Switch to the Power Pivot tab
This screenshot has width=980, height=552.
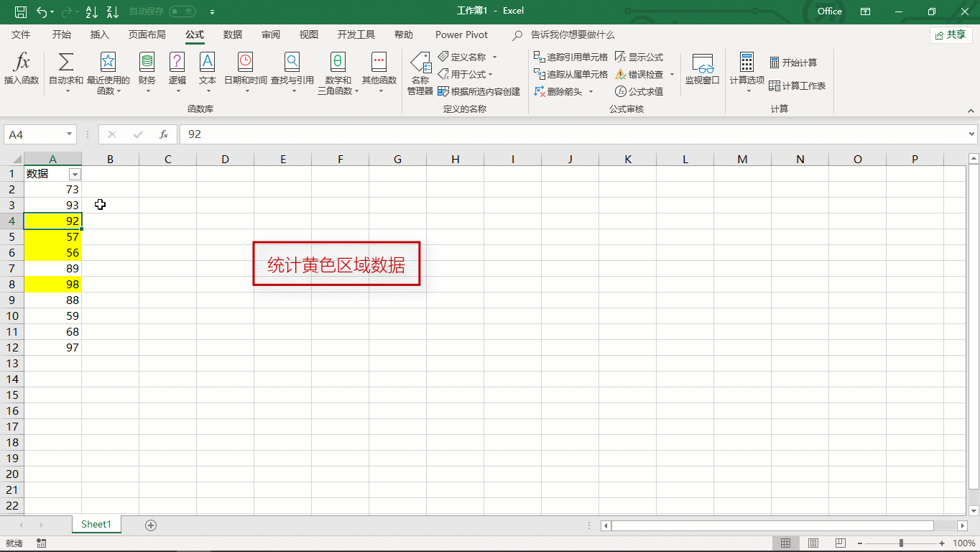click(x=461, y=34)
